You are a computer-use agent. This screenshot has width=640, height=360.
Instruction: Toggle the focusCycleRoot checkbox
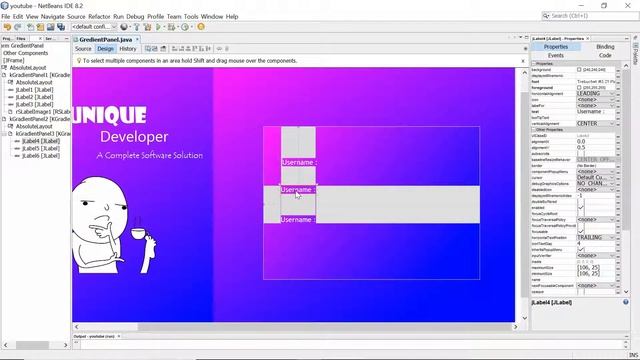click(x=580, y=213)
